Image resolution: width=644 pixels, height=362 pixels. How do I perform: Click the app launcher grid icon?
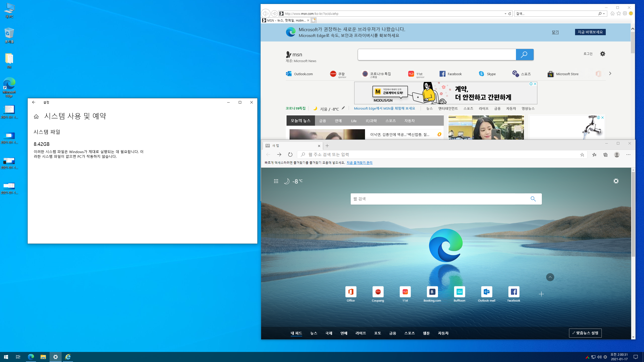click(x=276, y=181)
